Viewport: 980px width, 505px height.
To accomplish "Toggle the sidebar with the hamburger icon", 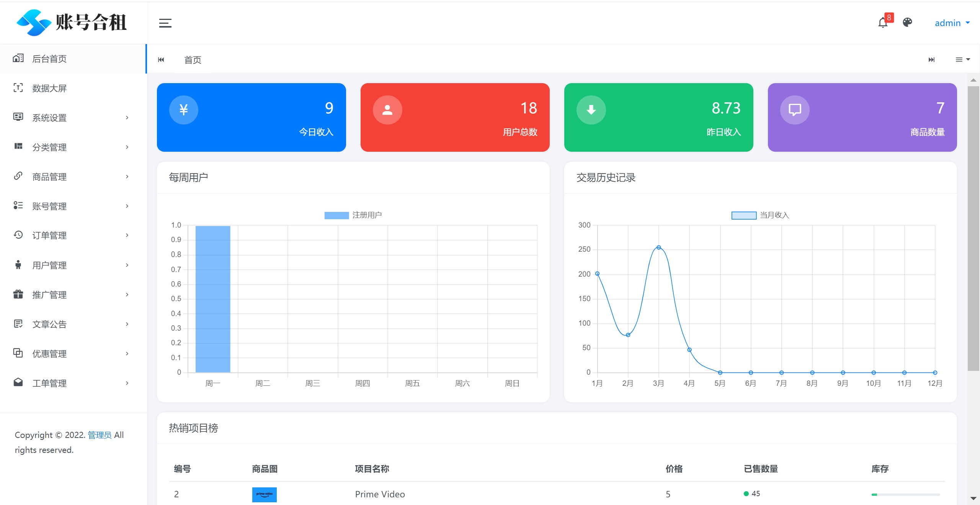I will [165, 23].
